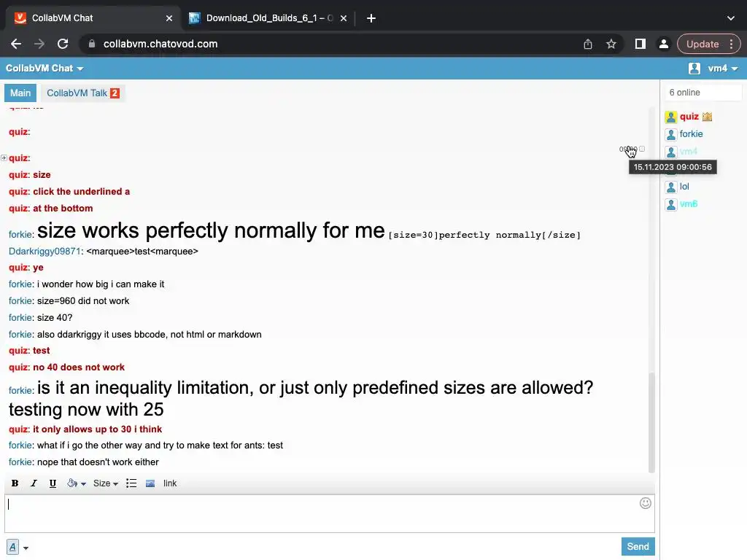Click message 'click the underlined a'
Image resolution: width=747 pixels, height=560 pixels.
81,192
